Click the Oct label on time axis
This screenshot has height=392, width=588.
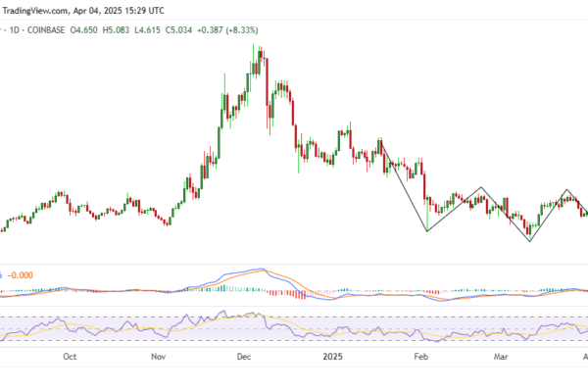tap(70, 358)
